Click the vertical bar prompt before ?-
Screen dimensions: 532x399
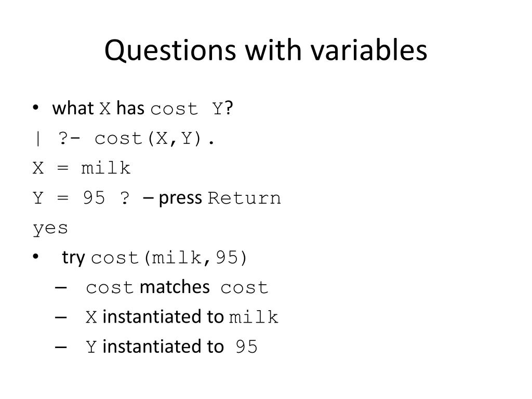[37, 139]
